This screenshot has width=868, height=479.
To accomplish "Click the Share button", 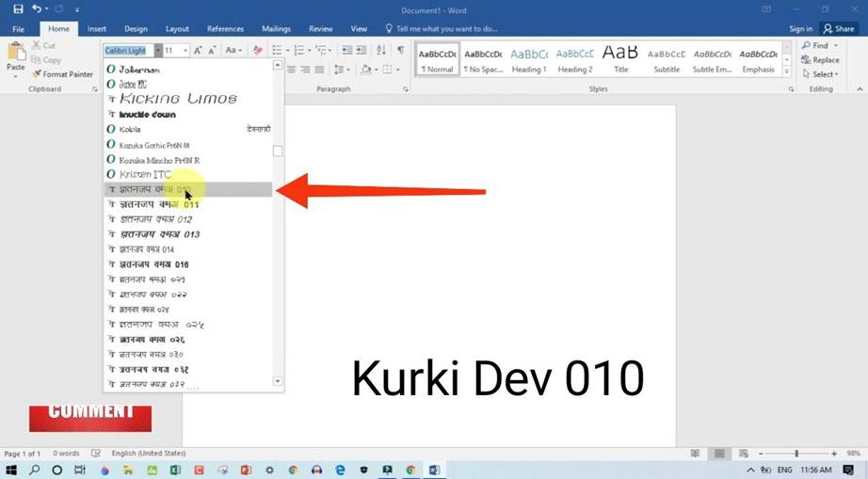I will tap(839, 29).
